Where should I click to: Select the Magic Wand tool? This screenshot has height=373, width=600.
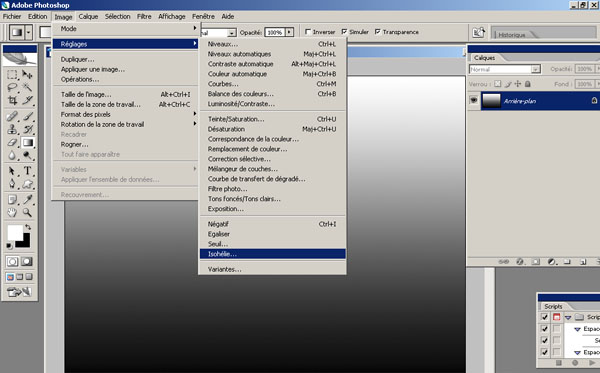27,88
